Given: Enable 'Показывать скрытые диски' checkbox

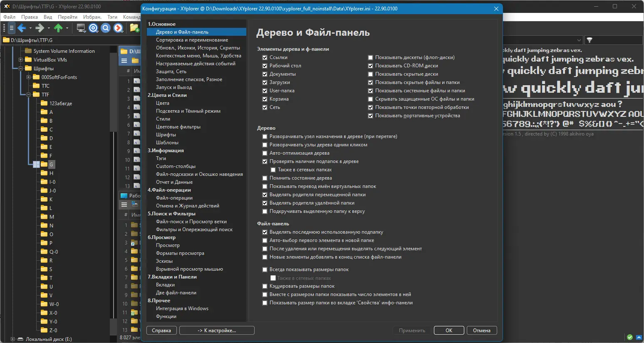Looking at the screenshot, I should pyautogui.click(x=371, y=74).
